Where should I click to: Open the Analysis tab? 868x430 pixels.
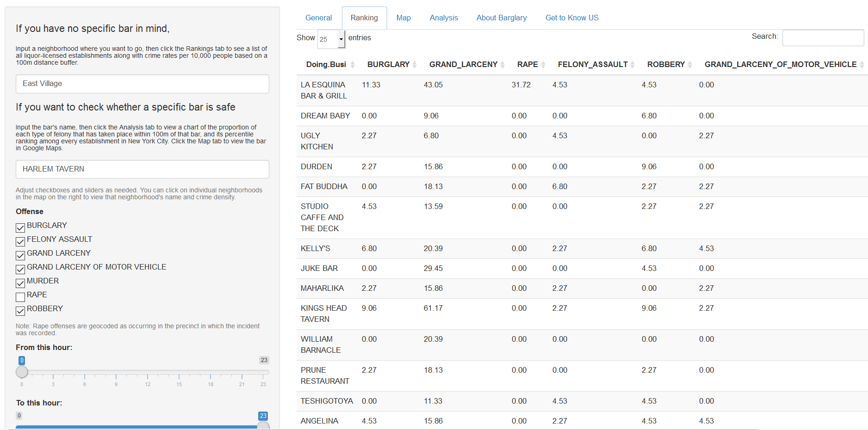click(x=444, y=18)
